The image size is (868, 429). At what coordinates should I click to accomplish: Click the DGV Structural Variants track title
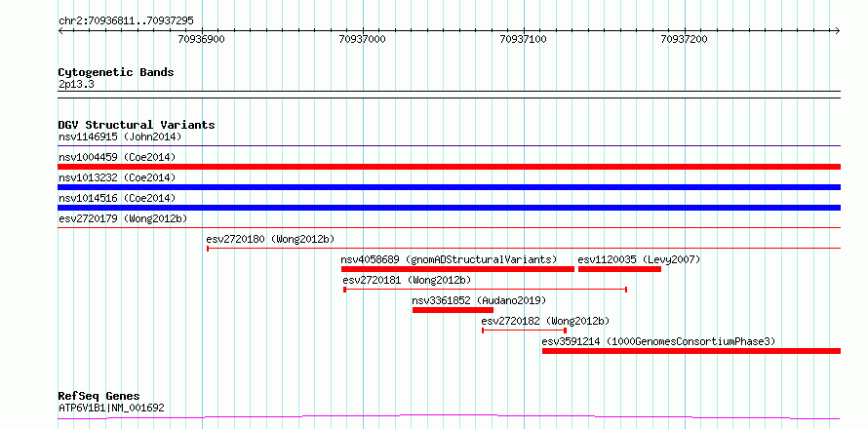coord(137,125)
